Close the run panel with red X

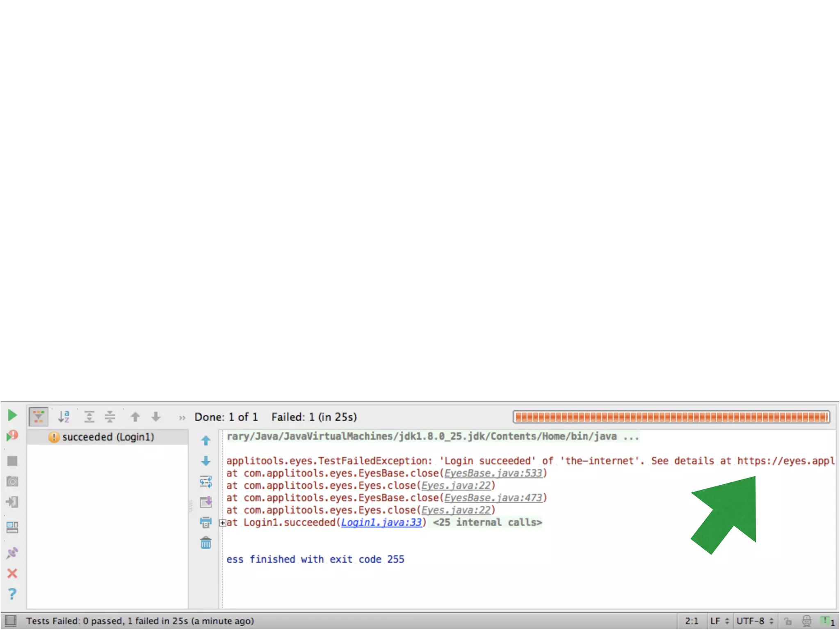click(12, 573)
